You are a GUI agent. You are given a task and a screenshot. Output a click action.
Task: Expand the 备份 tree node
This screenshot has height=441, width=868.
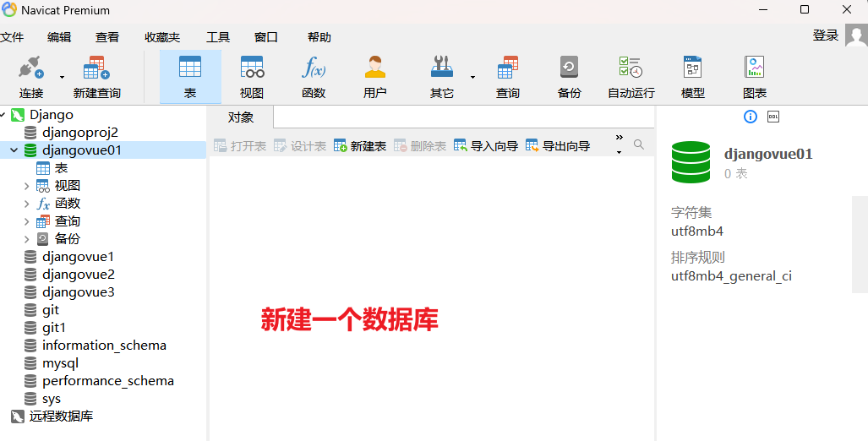pos(26,239)
